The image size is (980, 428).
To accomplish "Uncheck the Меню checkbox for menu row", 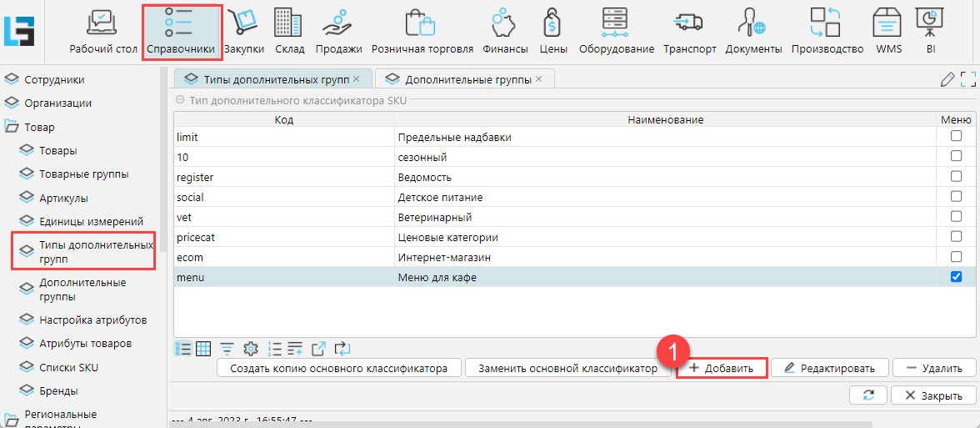I will [x=956, y=278].
